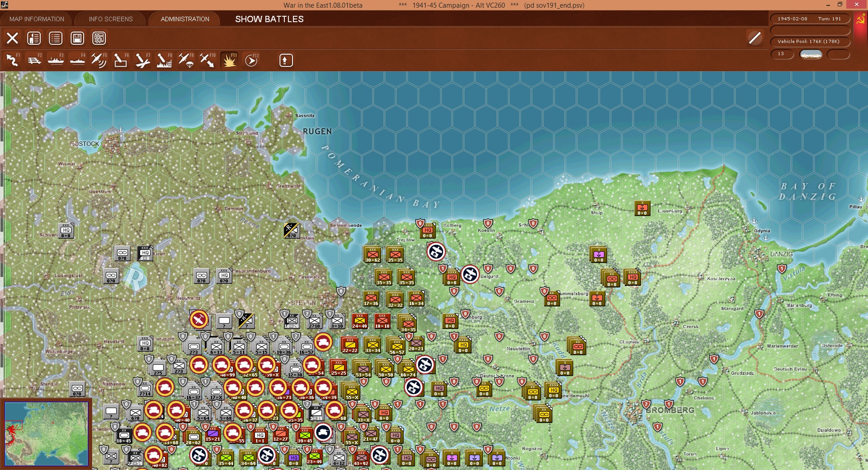This screenshot has width=868, height=470.
Task: Open the map grid preferences icon
Action: pyautogui.click(x=99, y=38)
